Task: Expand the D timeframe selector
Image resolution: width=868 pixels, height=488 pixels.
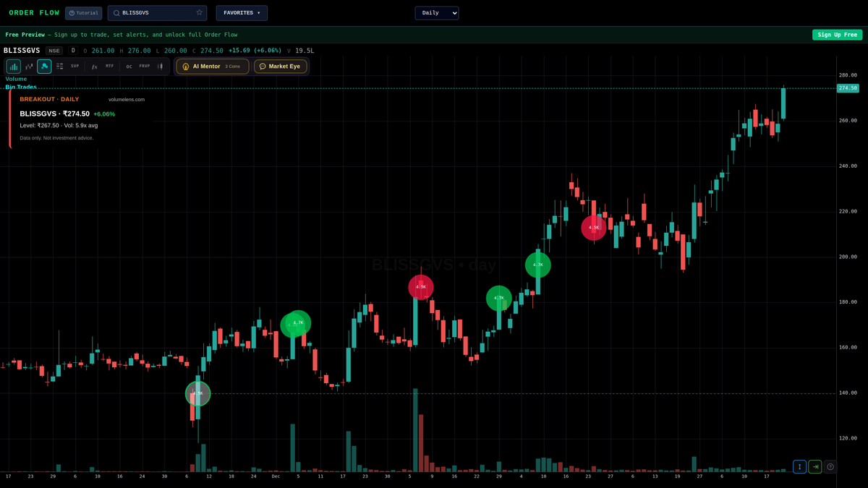Action: (x=72, y=51)
